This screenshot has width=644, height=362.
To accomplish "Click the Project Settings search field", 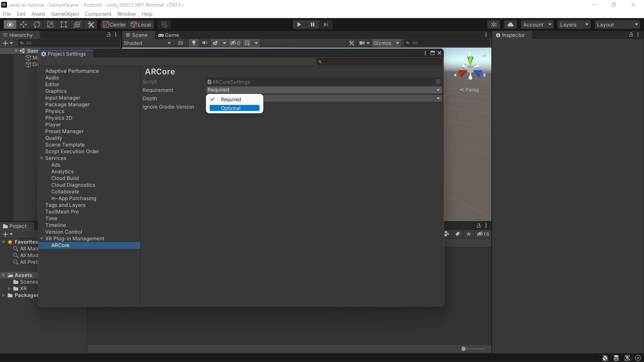I will point(379,62).
